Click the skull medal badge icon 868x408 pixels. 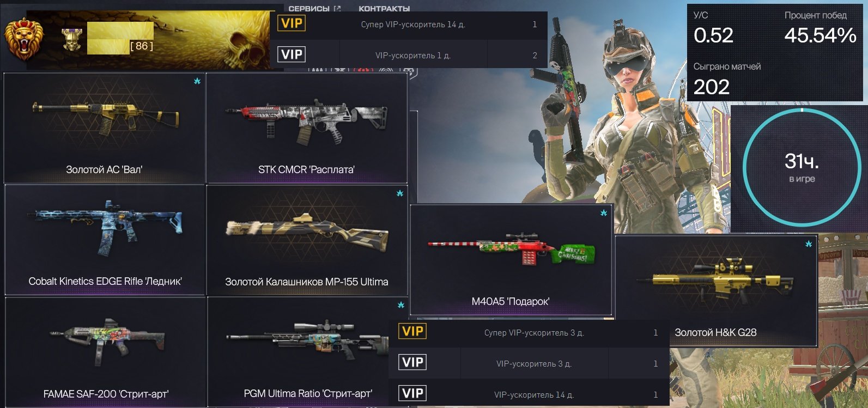click(x=71, y=40)
